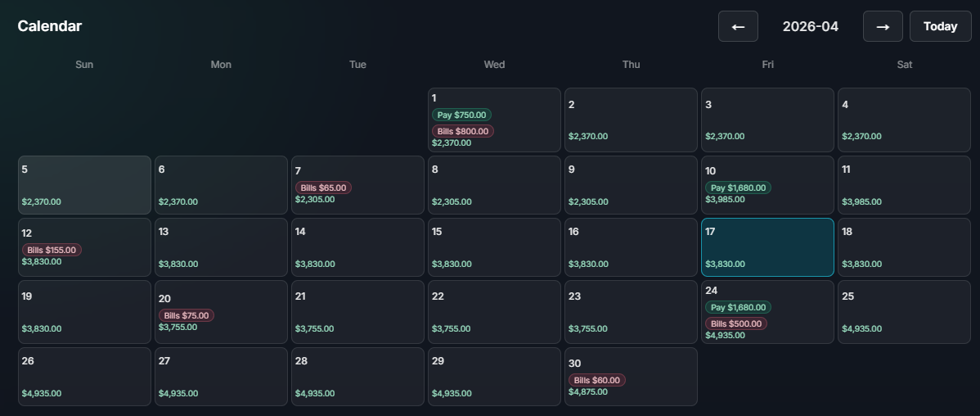Choose the April 28 day cell
Screen dimensions: 980x416
click(357, 377)
